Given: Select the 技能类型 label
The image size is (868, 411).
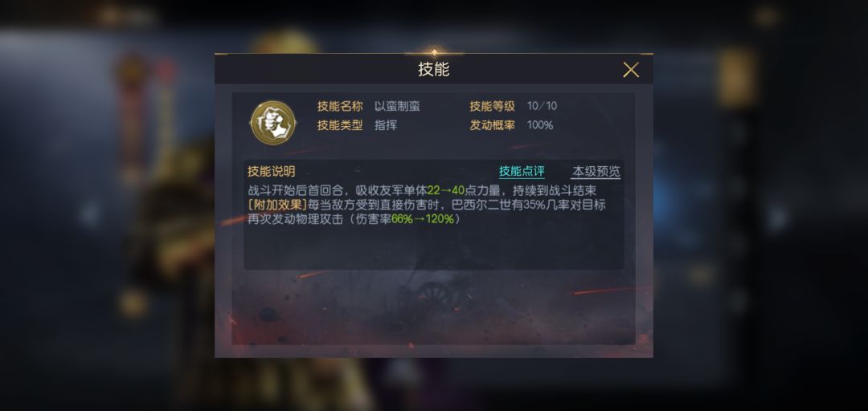Looking at the screenshot, I should tap(340, 125).
